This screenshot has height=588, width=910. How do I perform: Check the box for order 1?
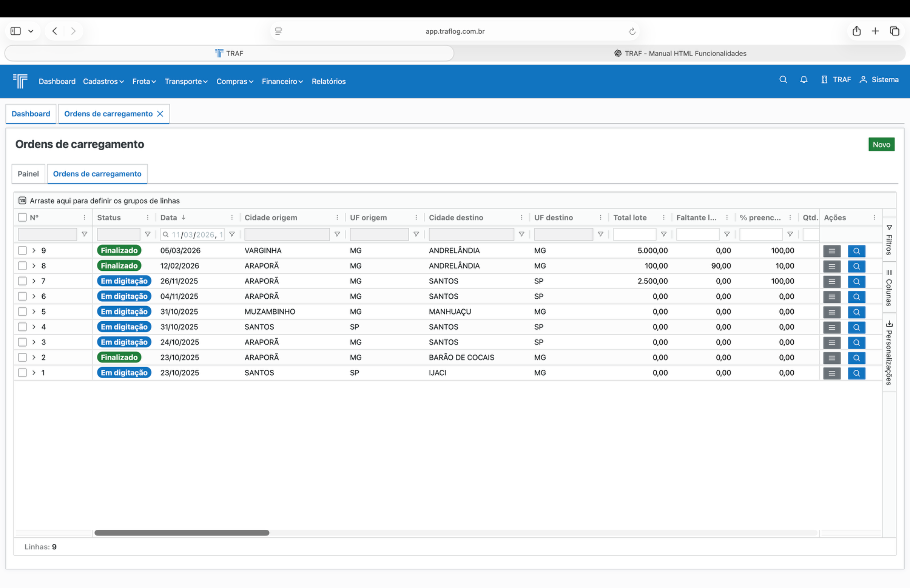click(22, 372)
